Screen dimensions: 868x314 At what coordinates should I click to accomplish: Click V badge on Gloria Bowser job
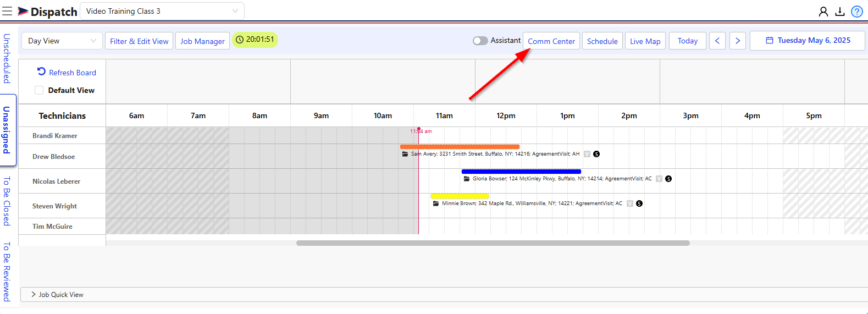659,179
